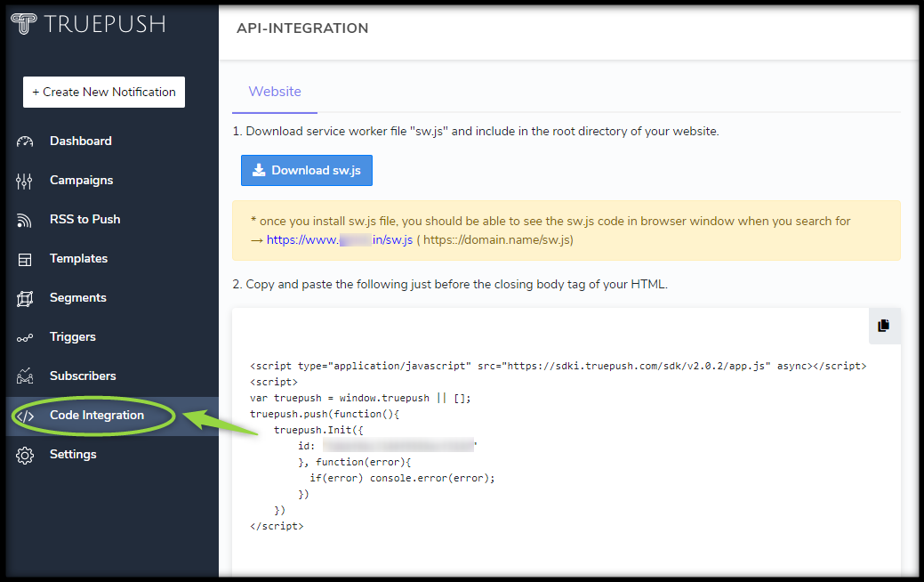Click the truepush.push(function(){ code line

(325, 414)
